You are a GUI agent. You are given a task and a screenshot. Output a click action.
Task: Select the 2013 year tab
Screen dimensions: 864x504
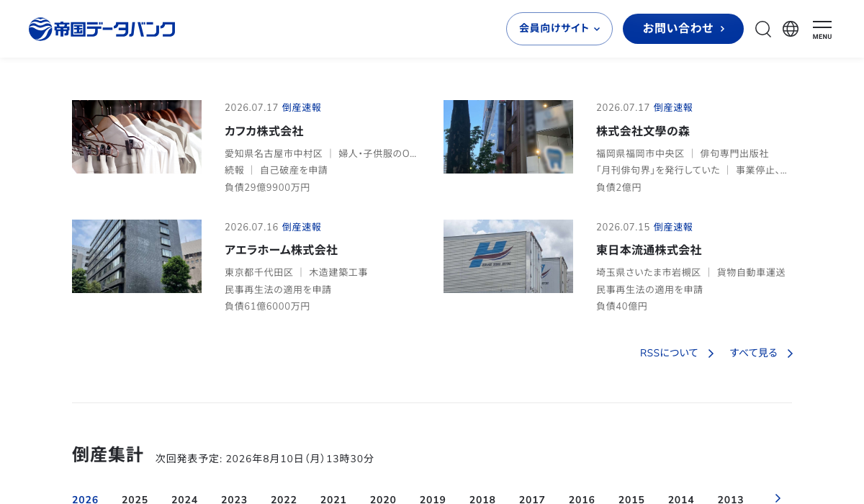click(x=731, y=500)
